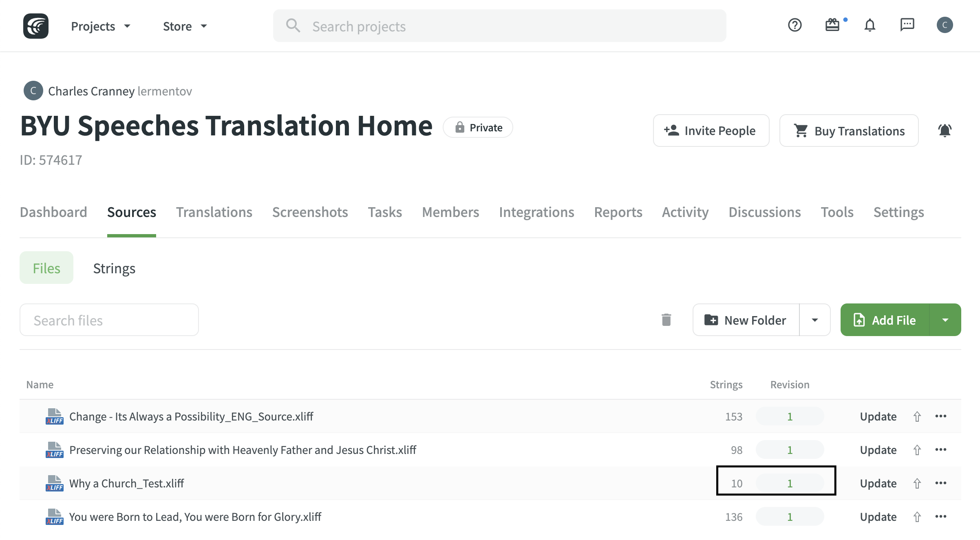
Task: Expand the New Folder dropdown arrow
Action: (x=814, y=320)
